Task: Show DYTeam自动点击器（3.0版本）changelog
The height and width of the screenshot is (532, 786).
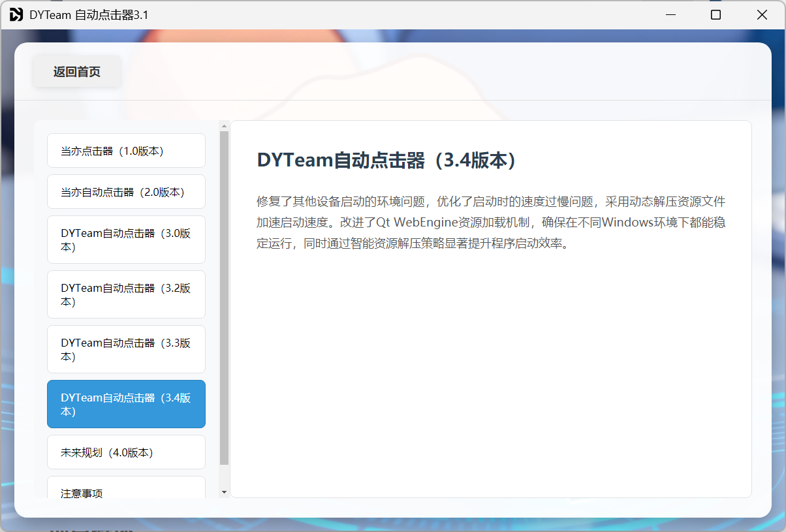Action: [x=126, y=240]
